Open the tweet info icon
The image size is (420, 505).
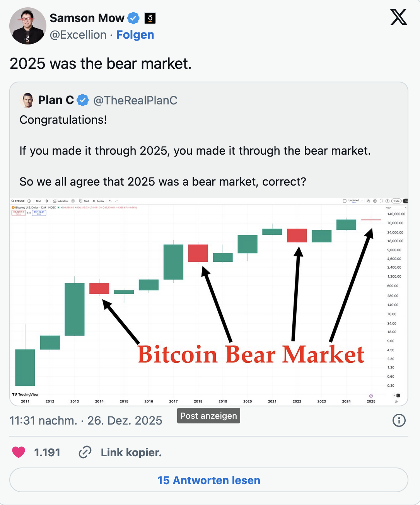pyautogui.click(x=399, y=420)
